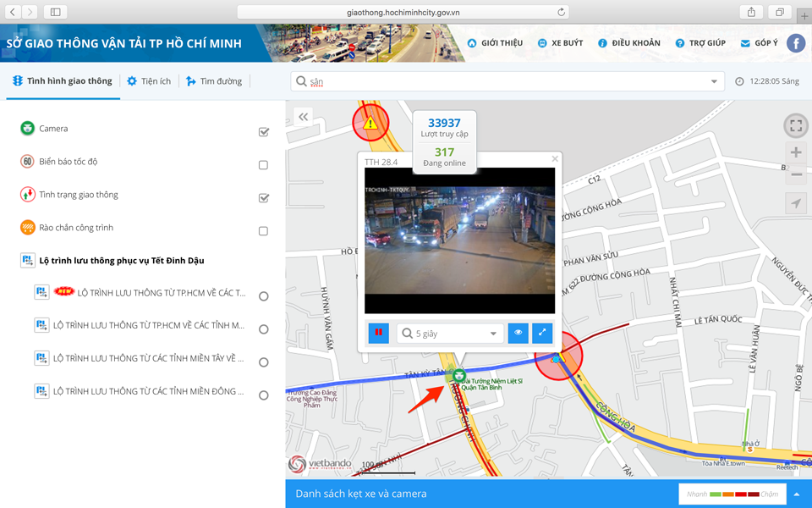Toggle fullscreen map button
The width and height of the screenshot is (812, 508).
point(796,125)
